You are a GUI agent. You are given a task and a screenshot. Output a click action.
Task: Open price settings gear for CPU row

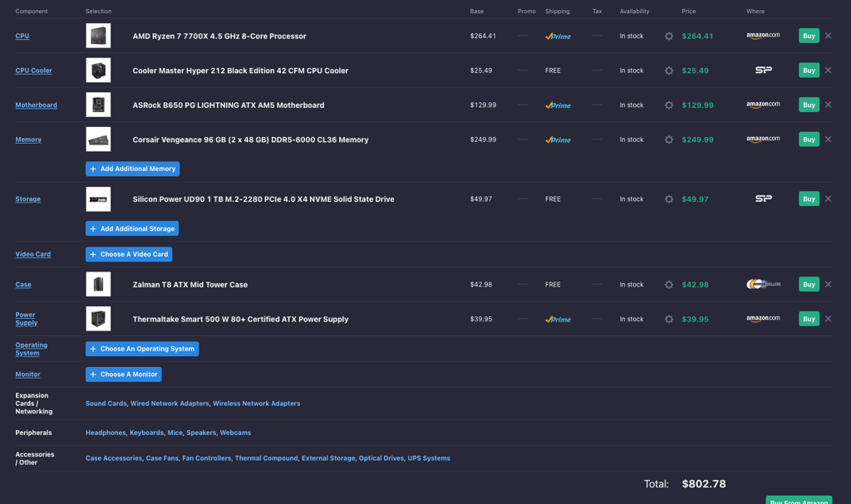coord(669,36)
